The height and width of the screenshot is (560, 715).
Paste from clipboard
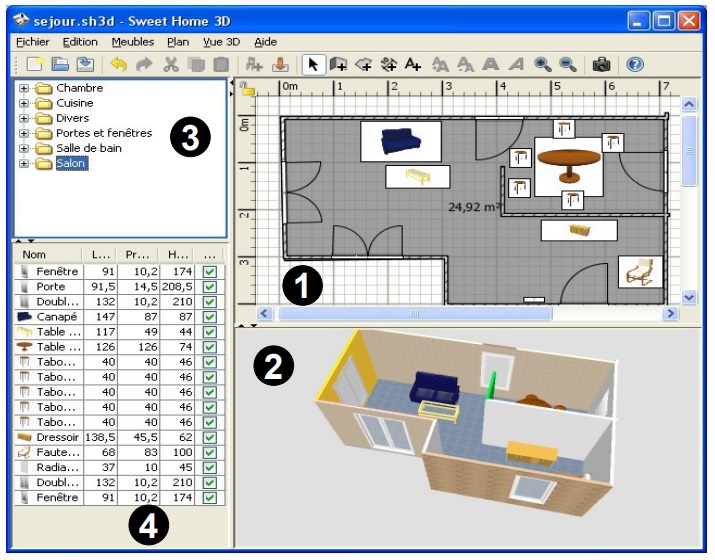pos(221,64)
